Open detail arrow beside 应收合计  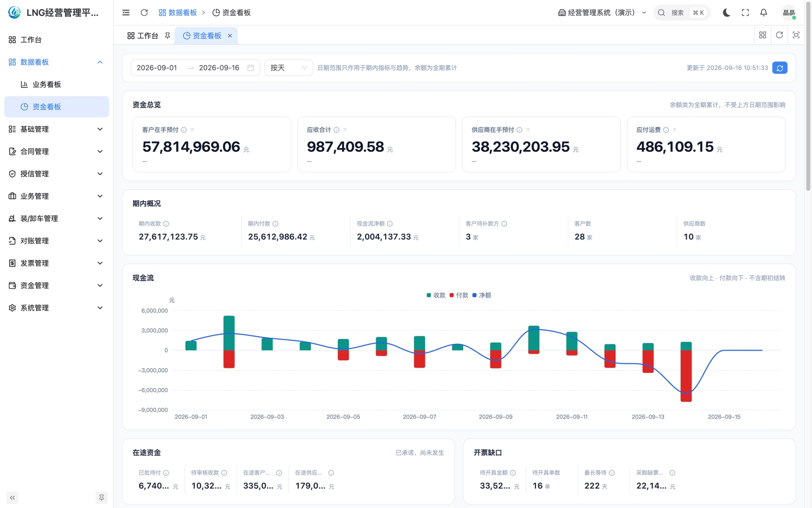tap(345, 130)
